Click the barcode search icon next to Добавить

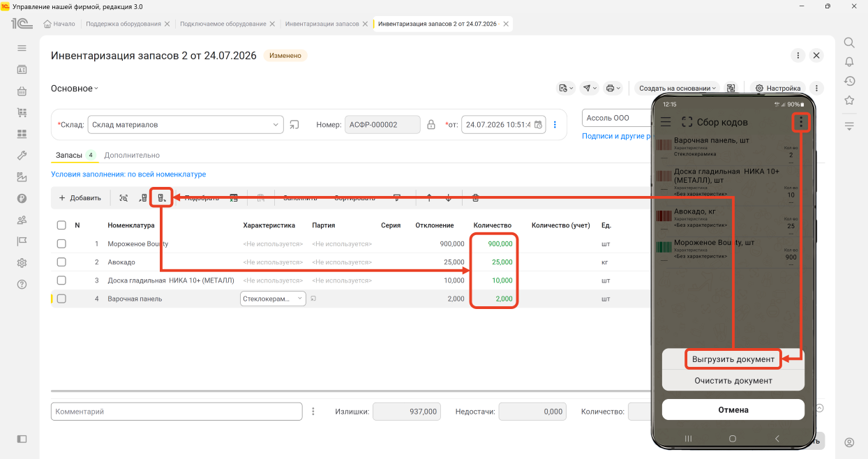(x=124, y=198)
